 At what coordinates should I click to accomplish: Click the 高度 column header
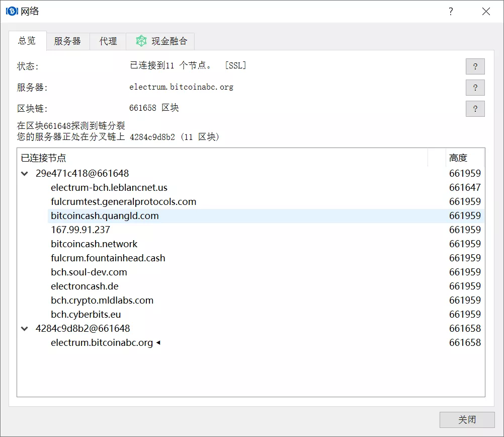tap(465, 158)
